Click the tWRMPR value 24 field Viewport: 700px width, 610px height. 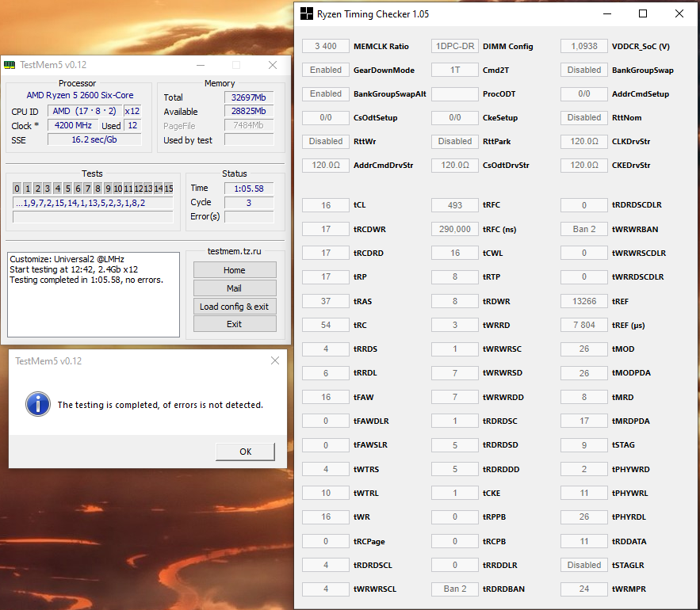[x=584, y=589]
